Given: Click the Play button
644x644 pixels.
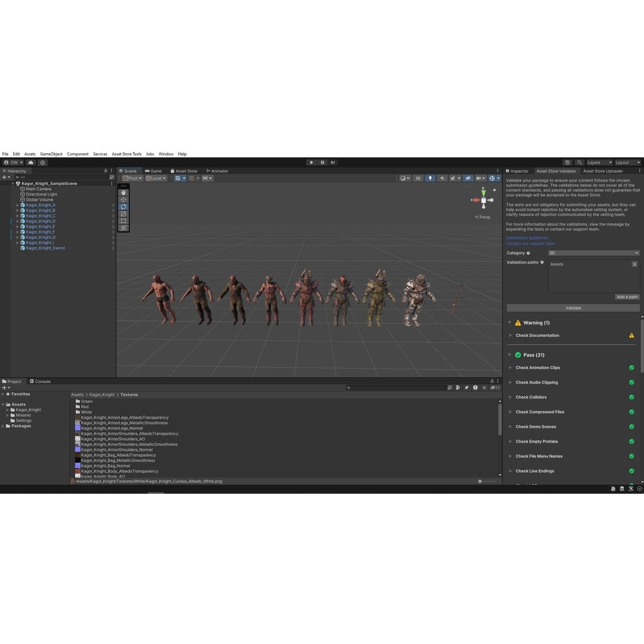Looking at the screenshot, I should coord(311,162).
